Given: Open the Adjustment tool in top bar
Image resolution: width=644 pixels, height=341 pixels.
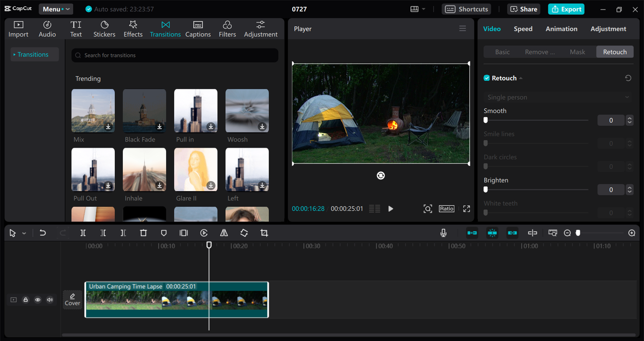Looking at the screenshot, I should click(x=261, y=29).
